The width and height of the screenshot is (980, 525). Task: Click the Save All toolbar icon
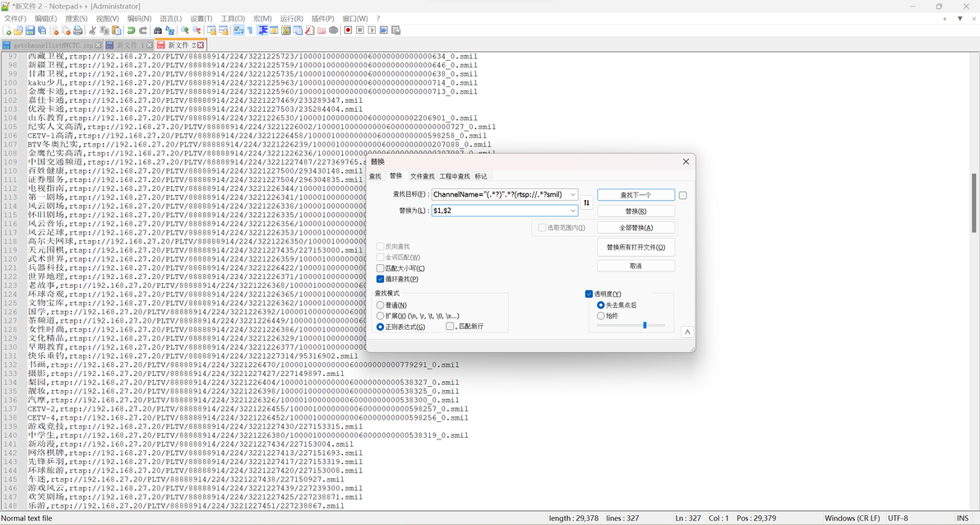click(x=42, y=30)
